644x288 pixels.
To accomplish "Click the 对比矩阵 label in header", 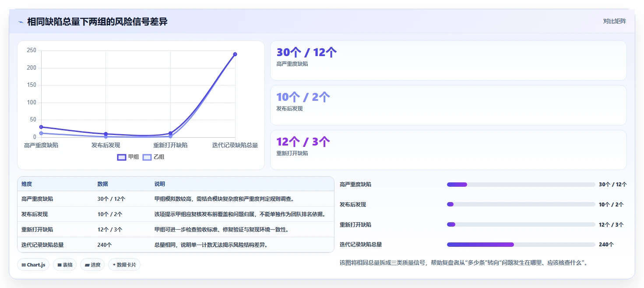I will 614,21.
